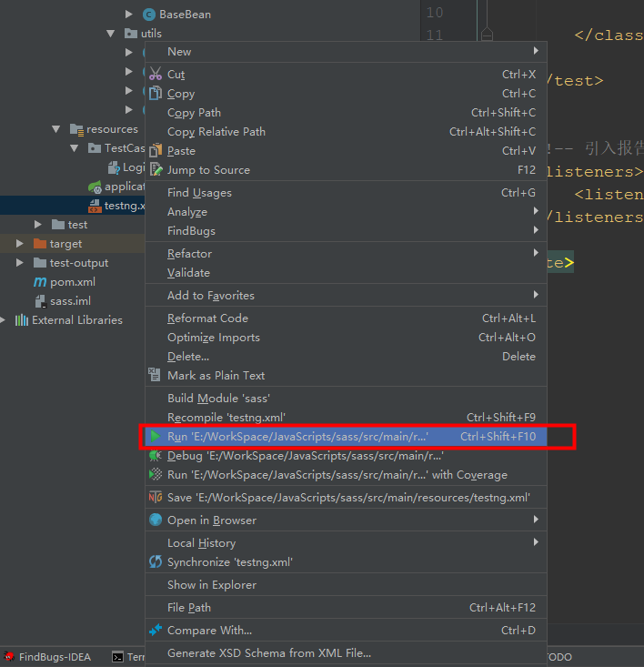Select File Path entry

346,607
